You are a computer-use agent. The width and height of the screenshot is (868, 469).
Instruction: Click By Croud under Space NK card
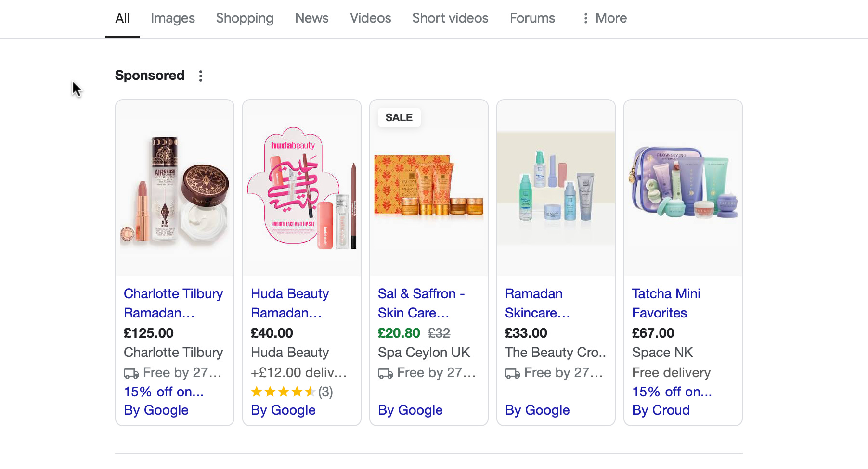coord(661,410)
